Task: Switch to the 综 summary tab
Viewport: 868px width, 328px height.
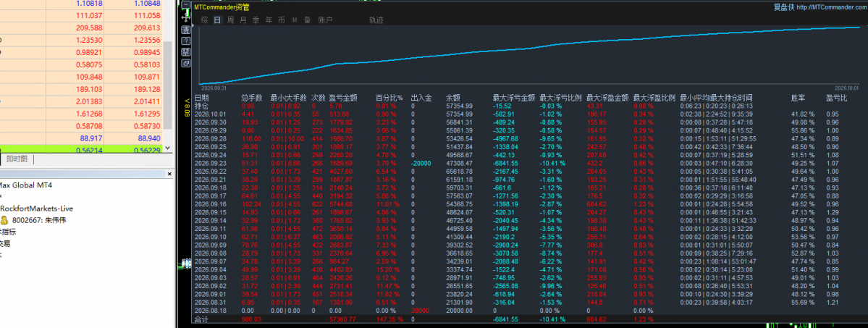Action: coord(204,20)
